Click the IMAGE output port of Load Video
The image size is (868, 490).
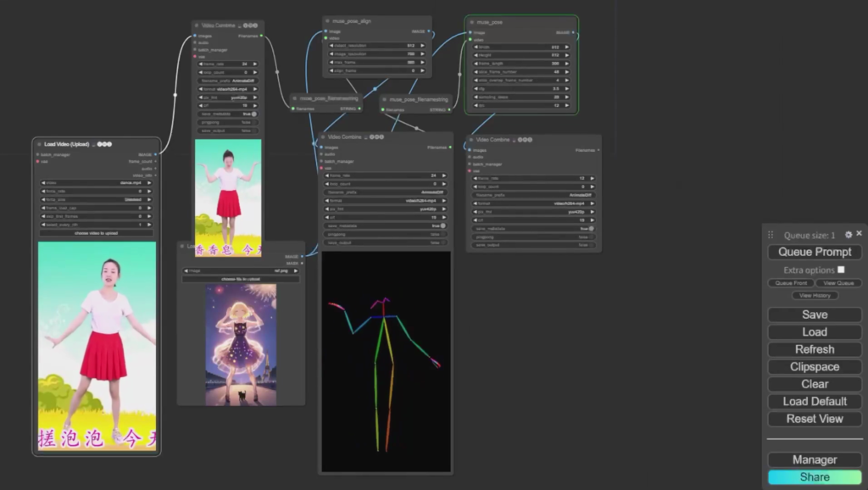157,154
